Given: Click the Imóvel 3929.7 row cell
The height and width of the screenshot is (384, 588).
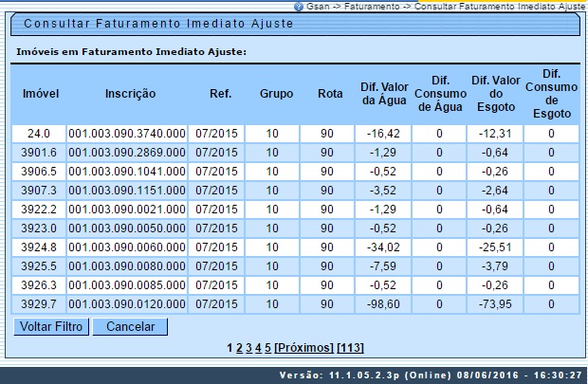Looking at the screenshot, I should coord(39,304).
